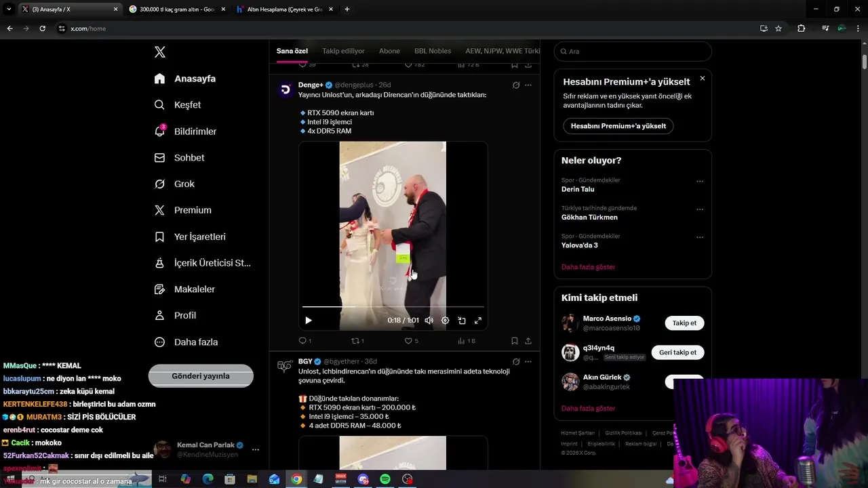Open a new Chrome tab
Image resolution: width=868 pixels, height=488 pixels.
(x=347, y=9)
